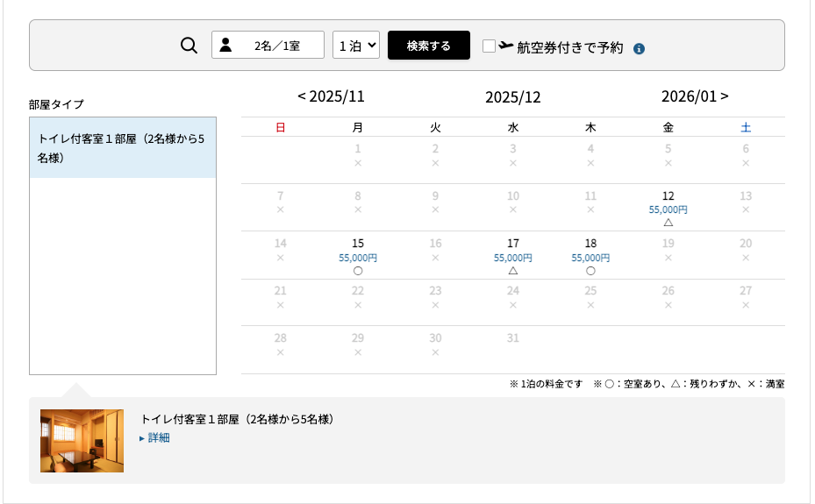Click the magnifying glass search icon

[x=189, y=46]
